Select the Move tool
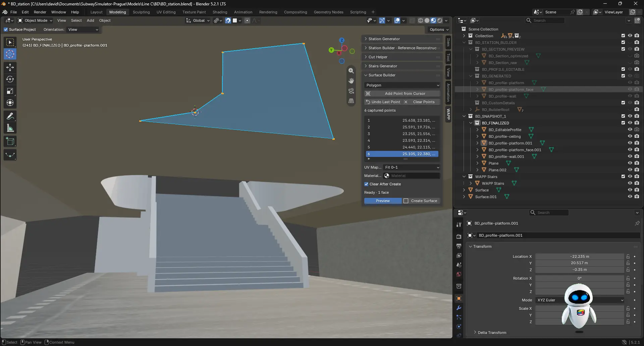Screen dimensions: 644x346 point(10,67)
